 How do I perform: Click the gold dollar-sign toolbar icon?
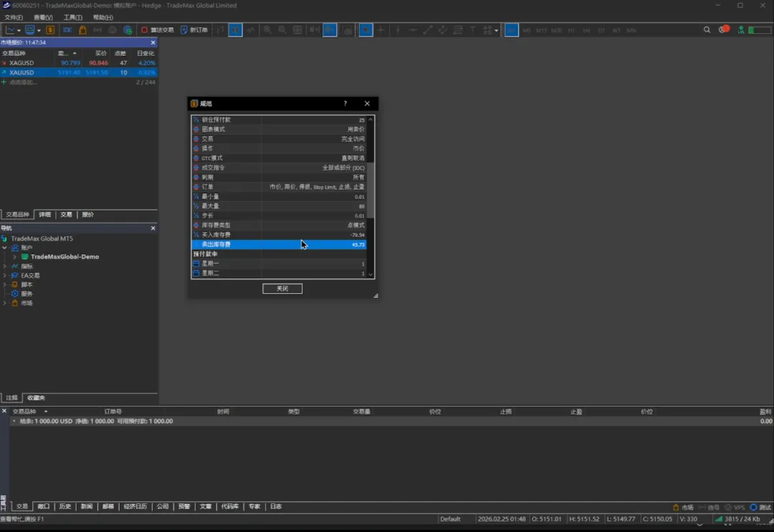coord(50,30)
